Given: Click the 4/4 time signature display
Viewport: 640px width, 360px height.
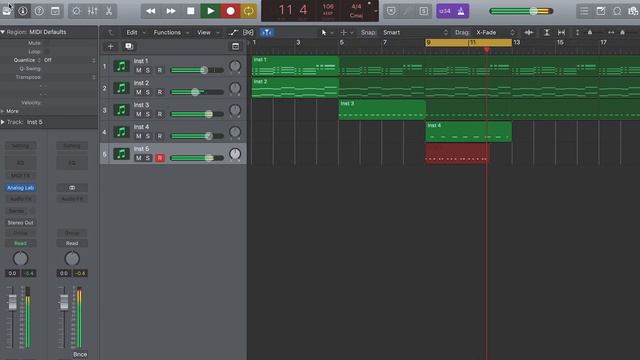Looking at the screenshot, I should pyautogui.click(x=356, y=7).
